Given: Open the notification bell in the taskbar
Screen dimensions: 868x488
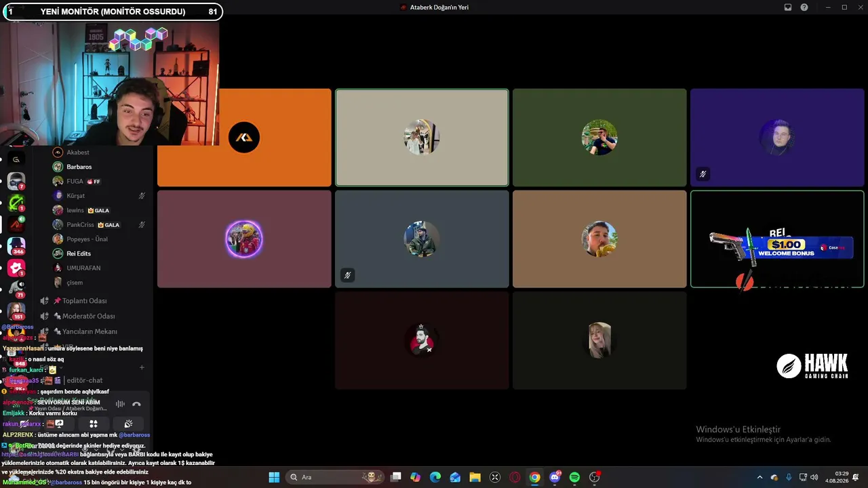Looking at the screenshot, I should pyautogui.click(x=856, y=477).
